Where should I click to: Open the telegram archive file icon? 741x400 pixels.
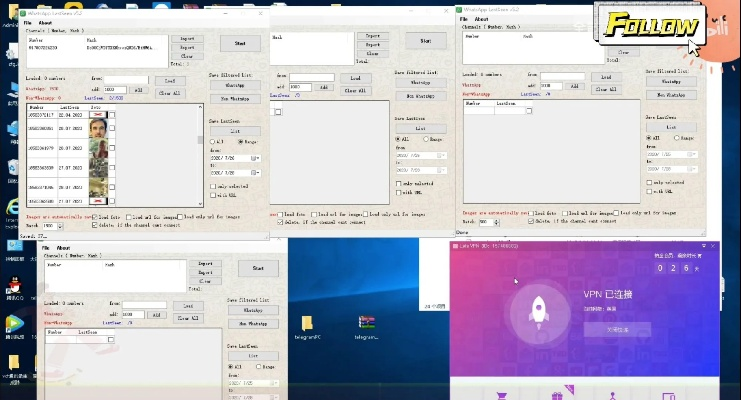coord(367,323)
